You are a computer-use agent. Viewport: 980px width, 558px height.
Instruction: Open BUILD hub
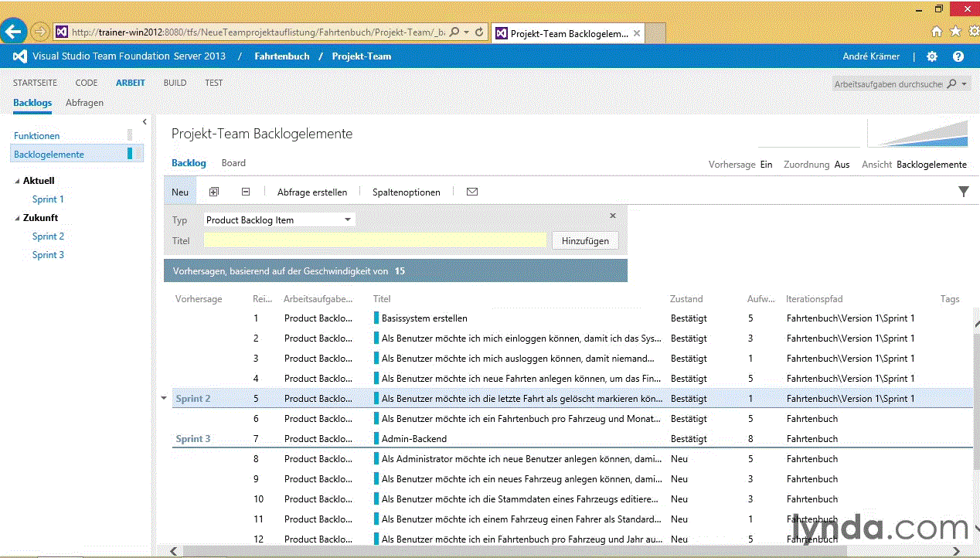[x=175, y=83]
